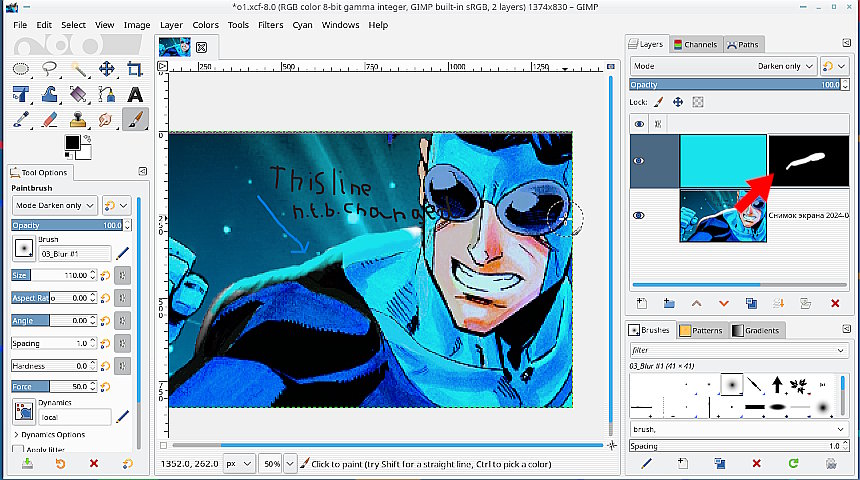Expand Dynamics Options section
Image resolution: width=860 pixels, height=480 pixels.
pyautogui.click(x=49, y=434)
